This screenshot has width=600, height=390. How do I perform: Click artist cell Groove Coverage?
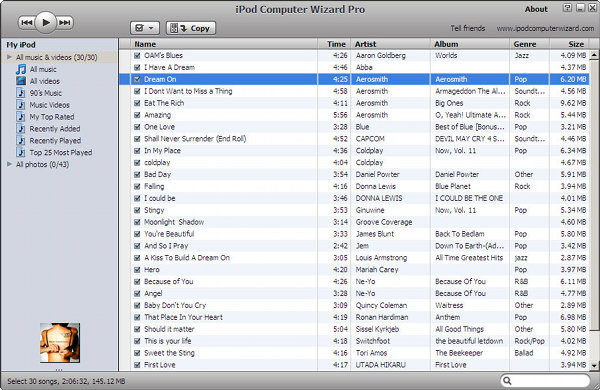point(384,222)
